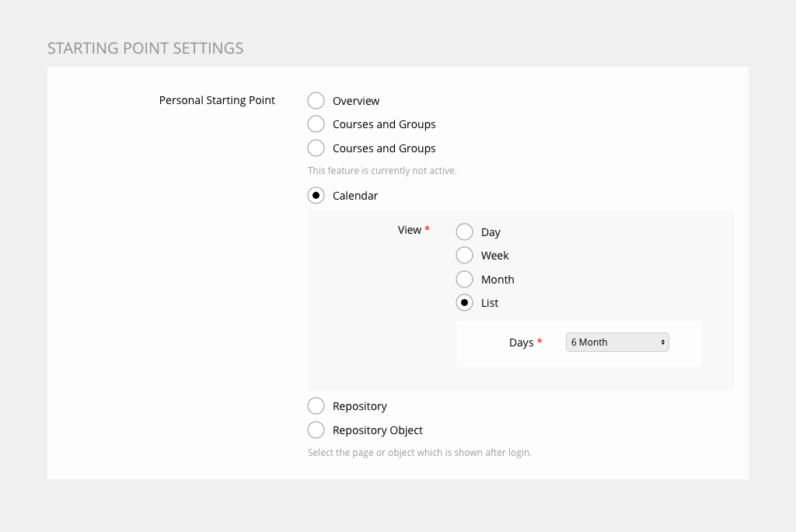Screen dimensions: 796x532
Task: Click the Personal Starting Point field label
Action: (217, 100)
